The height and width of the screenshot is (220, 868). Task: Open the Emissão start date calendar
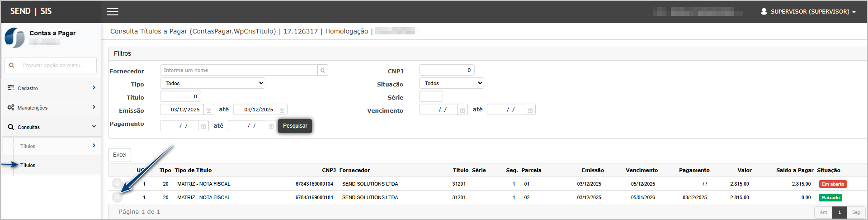209,110
